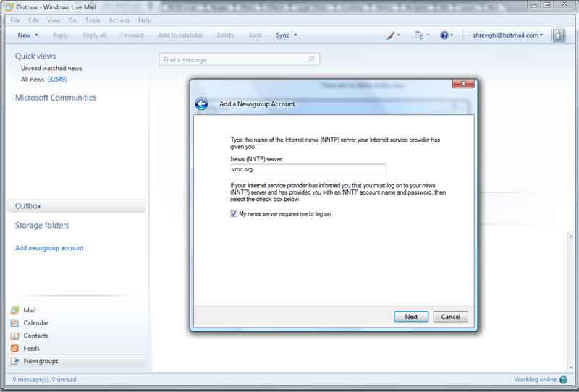Click the Cancel button
This screenshot has height=392, width=579.
point(450,317)
